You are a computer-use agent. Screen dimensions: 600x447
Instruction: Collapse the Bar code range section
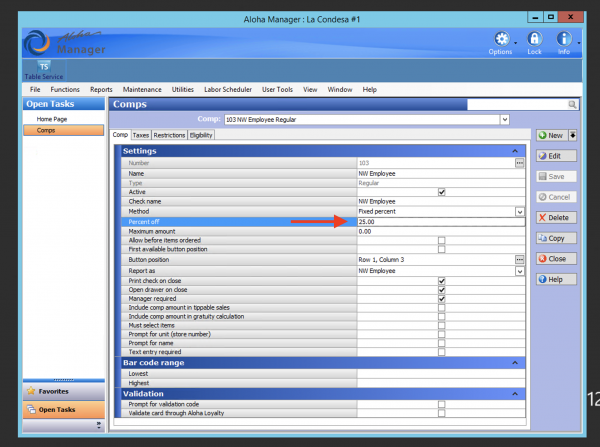click(x=515, y=363)
